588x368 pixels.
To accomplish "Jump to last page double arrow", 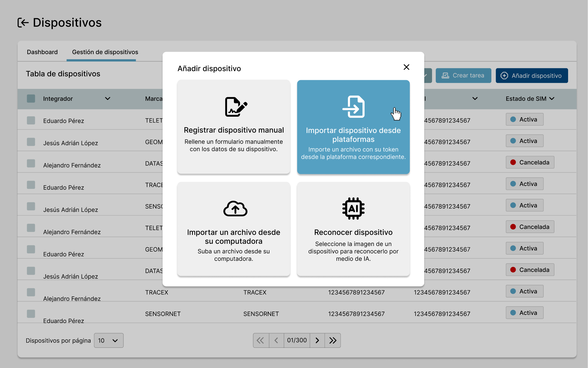I will (x=333, y=340).
